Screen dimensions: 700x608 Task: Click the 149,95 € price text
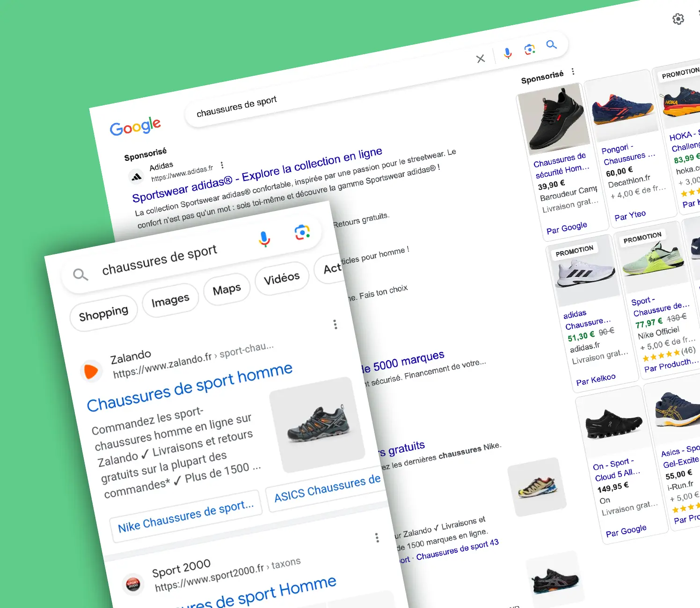(x=613, y=487)
